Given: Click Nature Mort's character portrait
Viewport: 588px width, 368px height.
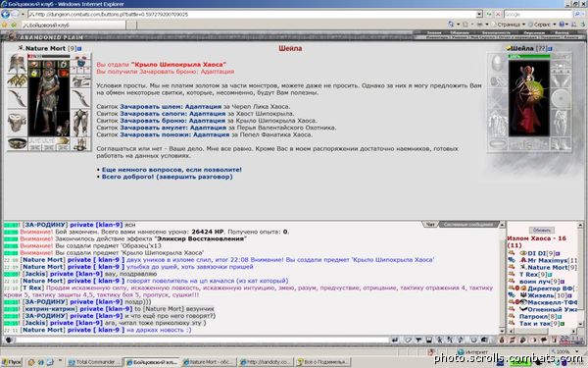Looking at the screenshot, I should [49, 98].
